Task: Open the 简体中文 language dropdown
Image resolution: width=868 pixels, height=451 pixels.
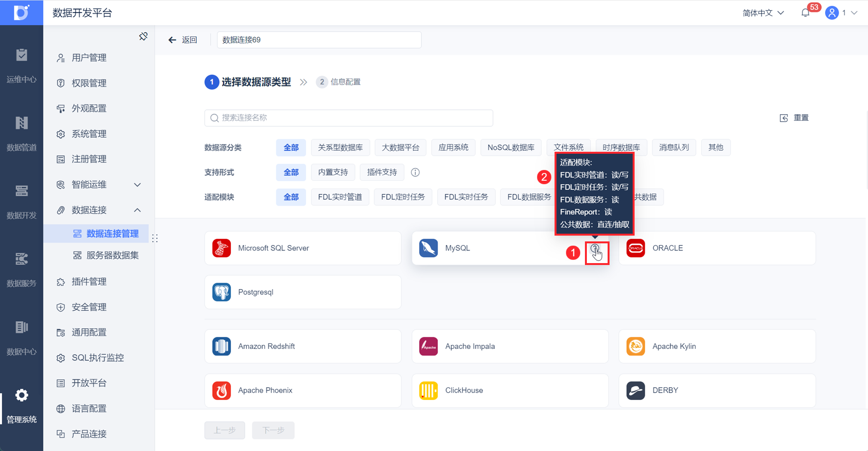Action: coord(763,13)
